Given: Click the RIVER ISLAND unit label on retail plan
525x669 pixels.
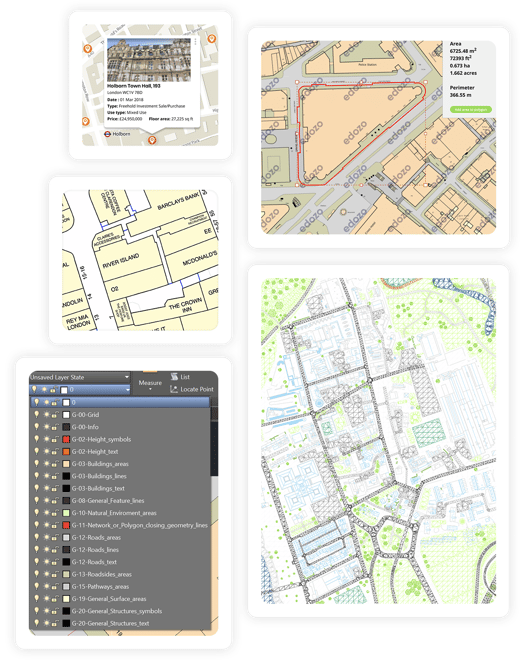Looking at the screenshot, I should click(x=120, y=261).
